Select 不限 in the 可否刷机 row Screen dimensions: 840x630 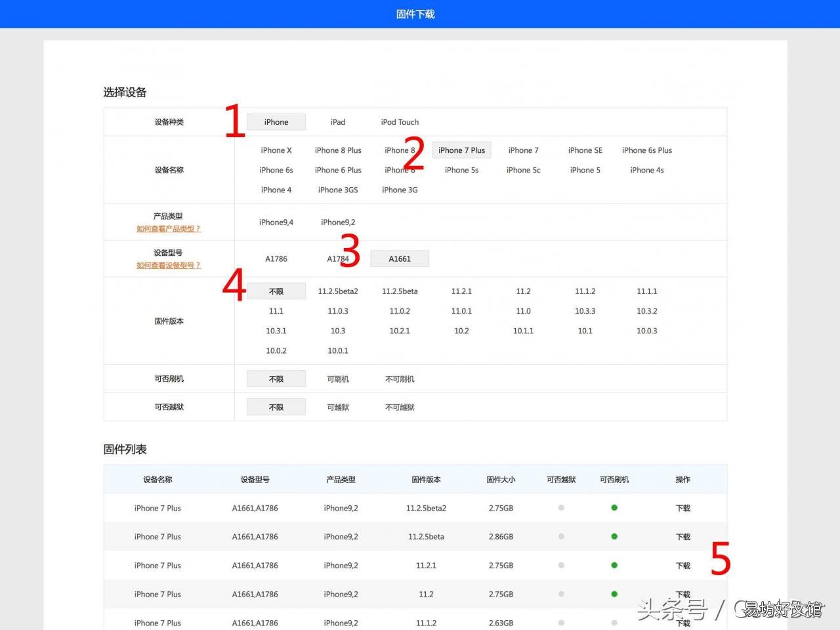tap(276, 379)
